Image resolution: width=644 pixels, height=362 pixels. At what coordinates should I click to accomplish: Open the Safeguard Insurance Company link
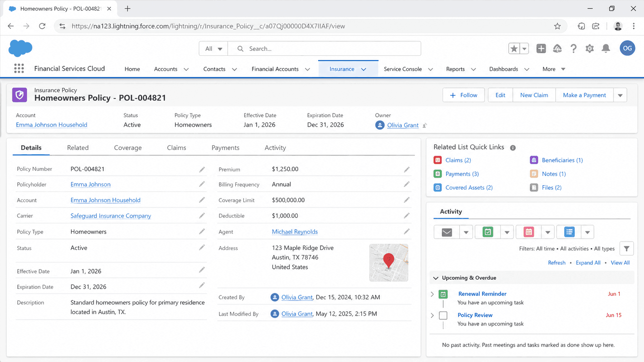pyautogui.click(x=111, y=216)
